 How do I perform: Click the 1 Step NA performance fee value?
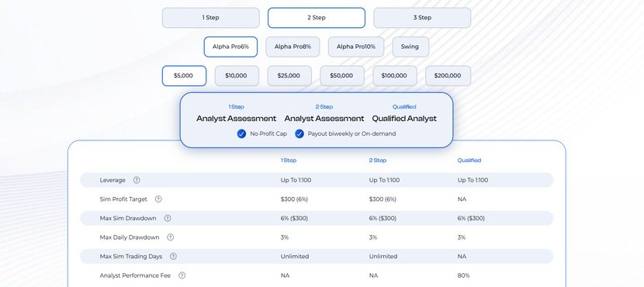pos(285,275)
